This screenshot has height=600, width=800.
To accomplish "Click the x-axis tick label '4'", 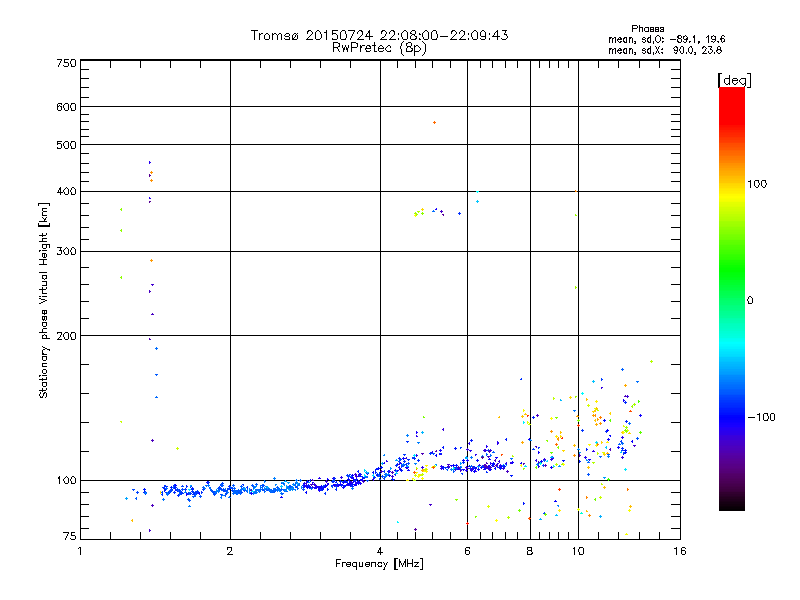I will click(x=380, y=551).
